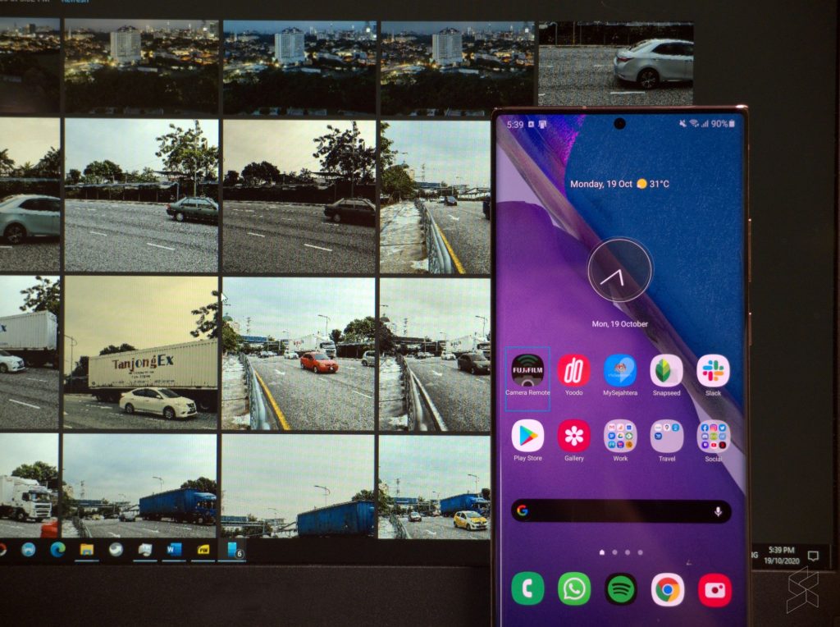
Task: Click the yellow taskbar app icon
Action: pos(203,549)
